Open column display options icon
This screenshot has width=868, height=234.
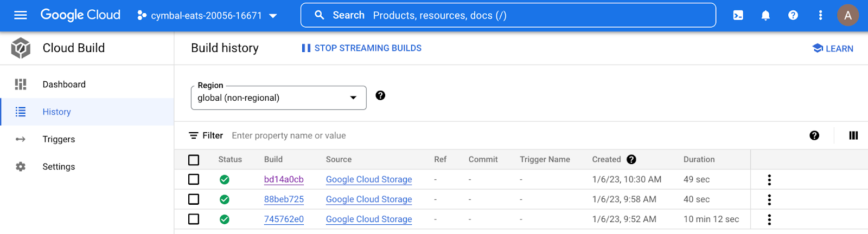[853, 135]
